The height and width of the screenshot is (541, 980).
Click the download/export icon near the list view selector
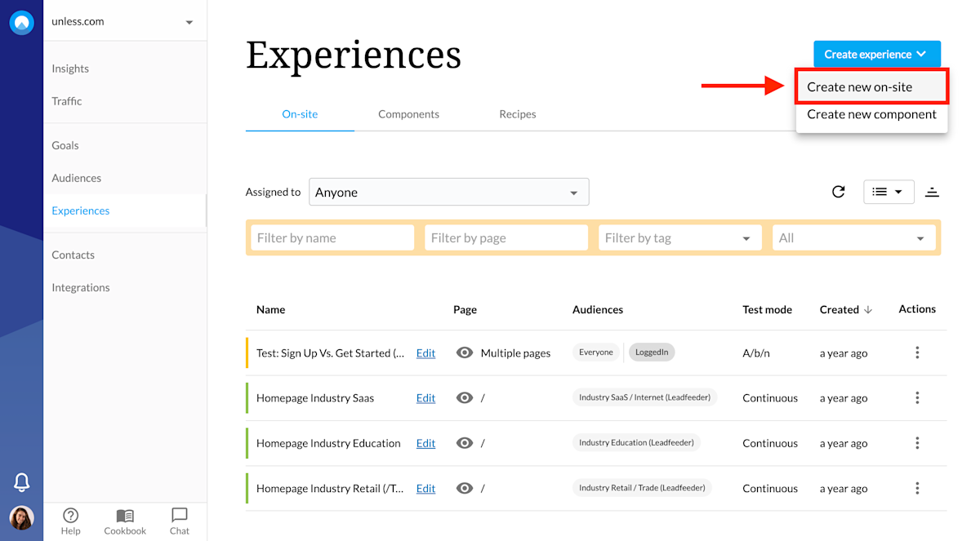point(932,191)
